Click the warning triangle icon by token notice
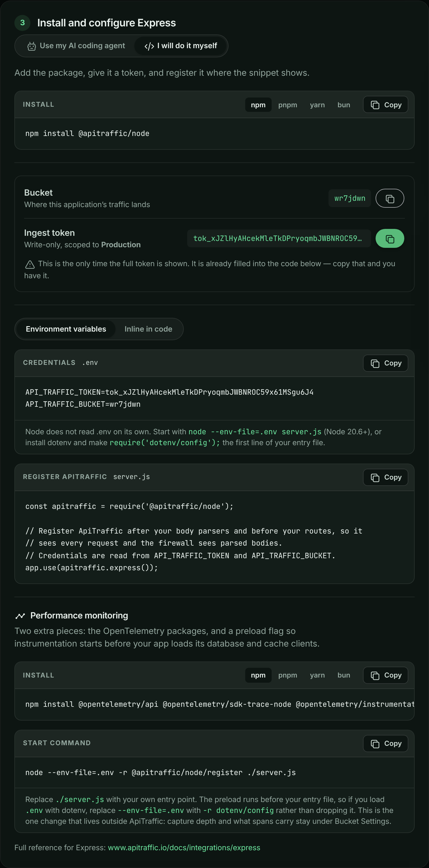The height and width of the screenshot is (868, 429). [x=30, y=264]
